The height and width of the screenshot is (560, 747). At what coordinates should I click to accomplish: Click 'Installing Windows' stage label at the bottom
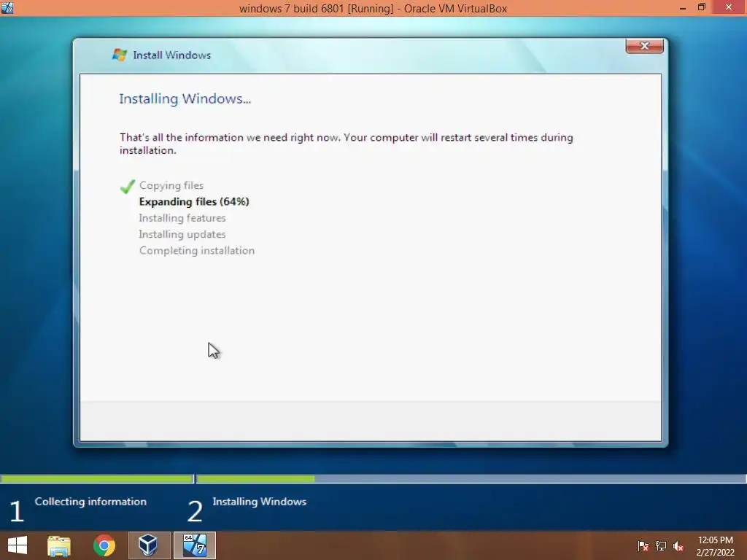coord(259,502)
